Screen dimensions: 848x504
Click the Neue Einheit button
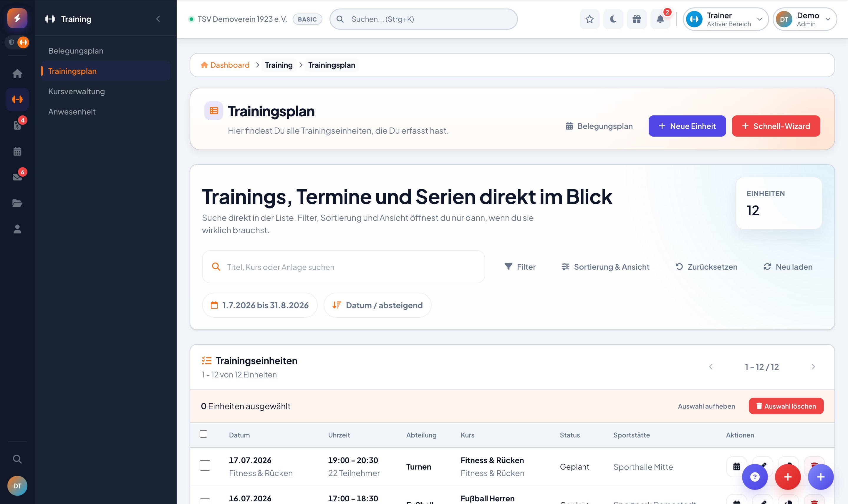pos(687,126)
